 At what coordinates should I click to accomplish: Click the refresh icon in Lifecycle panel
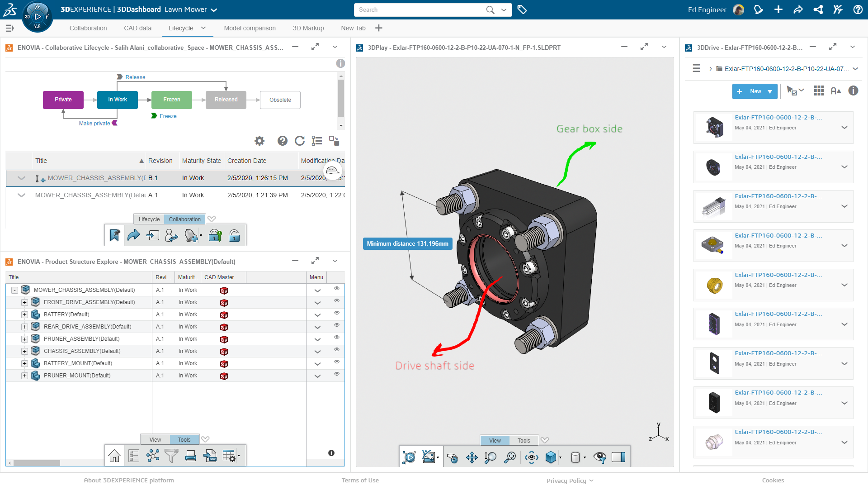(300, 141)
